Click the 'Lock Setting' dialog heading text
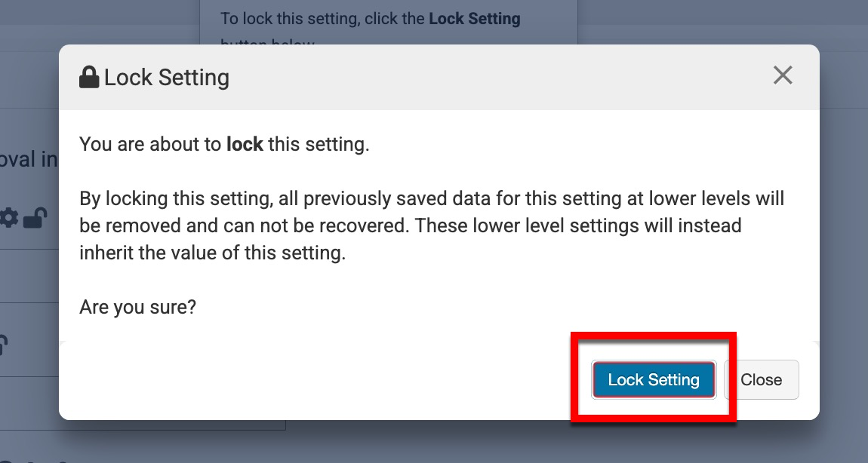The image size is (868, 463). (x=166, y=77)
